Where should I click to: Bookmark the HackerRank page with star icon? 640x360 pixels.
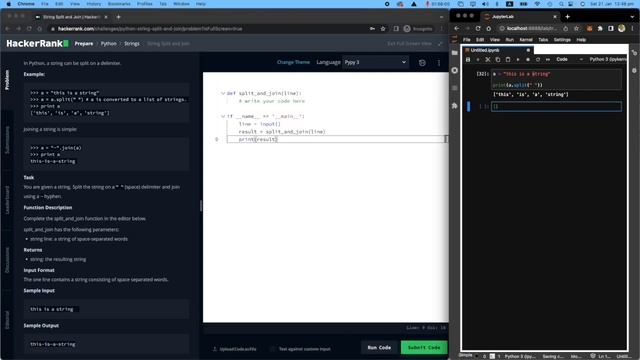[x=383, y=29]
